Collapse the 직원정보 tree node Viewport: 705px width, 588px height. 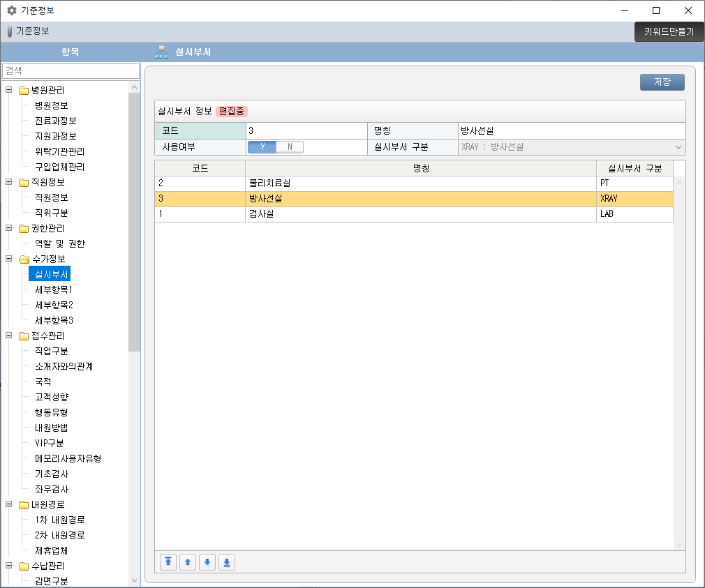point(9,182)
